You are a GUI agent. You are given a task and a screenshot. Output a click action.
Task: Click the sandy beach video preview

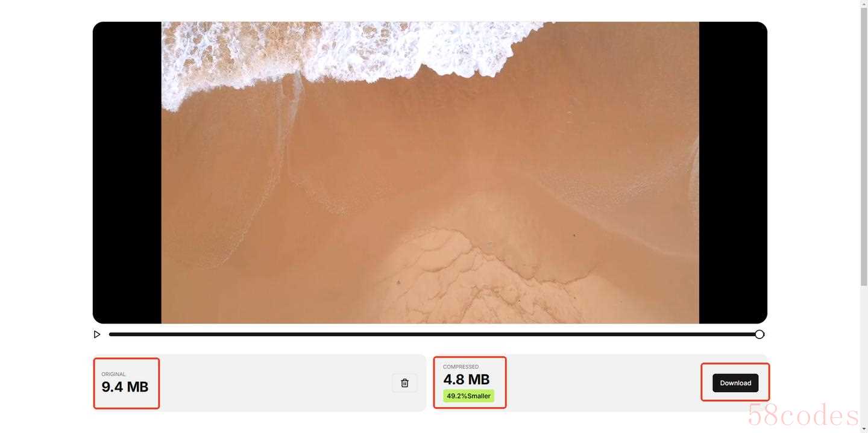tap(430, 173)
